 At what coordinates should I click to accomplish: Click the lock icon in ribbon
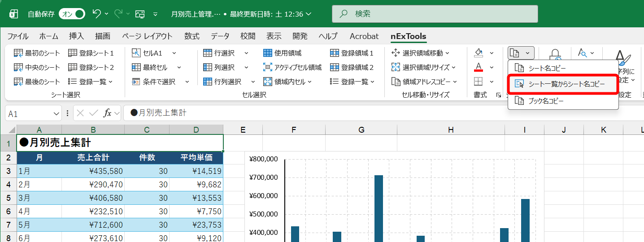(x=556, y=54)
